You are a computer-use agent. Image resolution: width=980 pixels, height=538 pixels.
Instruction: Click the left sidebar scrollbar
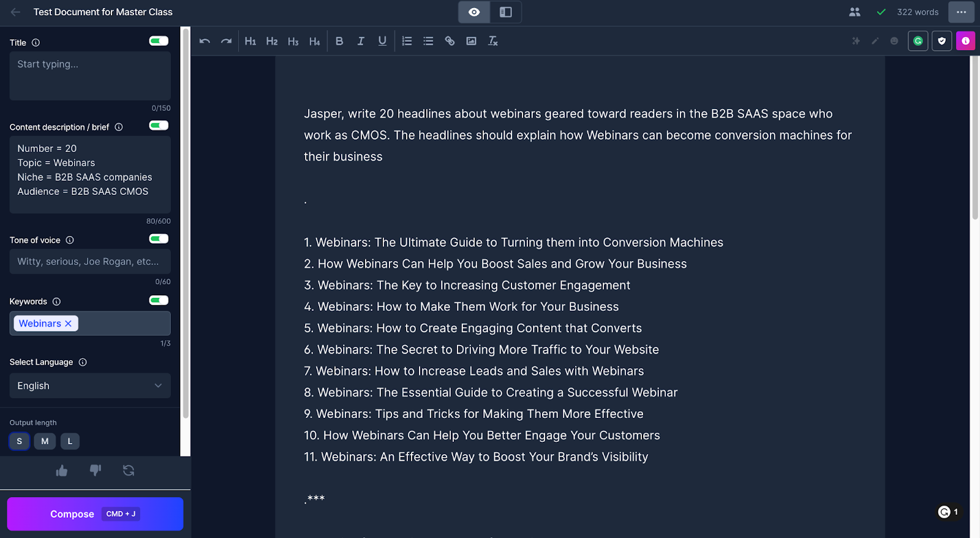pos(186,224)
